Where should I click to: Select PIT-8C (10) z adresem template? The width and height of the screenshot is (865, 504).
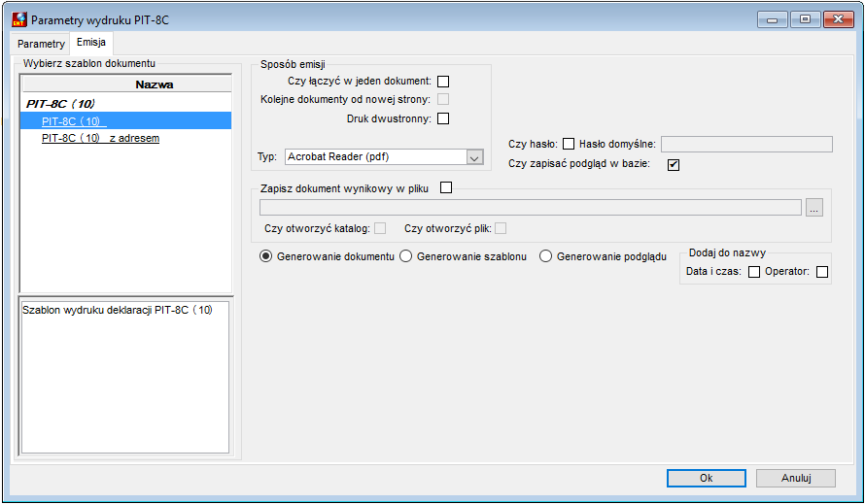point(100,139)
